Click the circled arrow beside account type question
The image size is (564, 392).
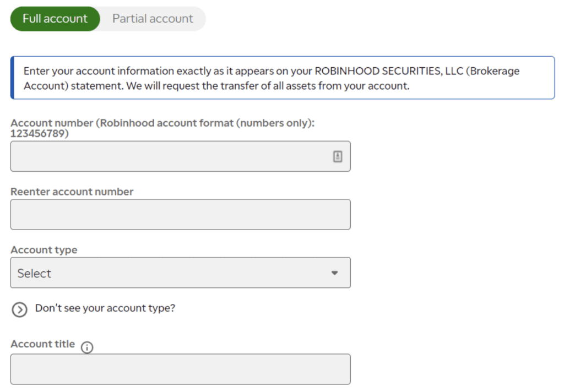[19, 310]
